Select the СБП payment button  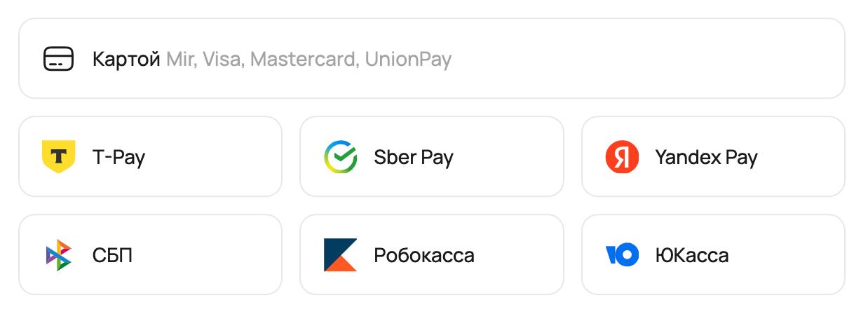pyautogui.click(x=150, y=254)
